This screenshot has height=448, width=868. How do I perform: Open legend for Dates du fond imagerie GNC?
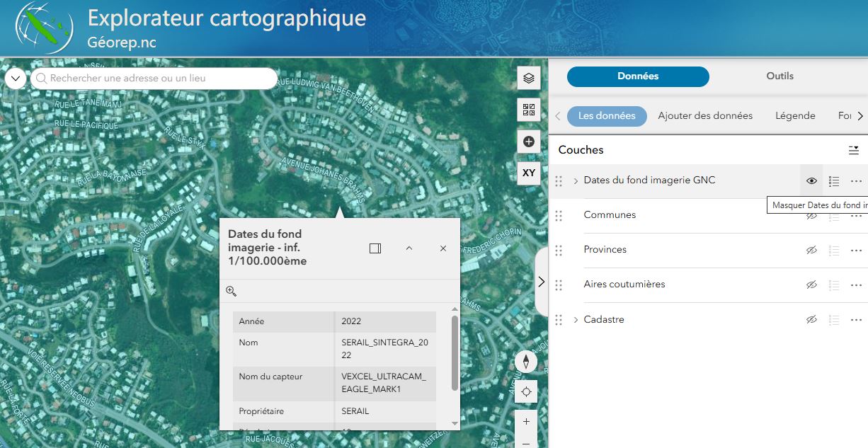pyautogui.click(x=834, y=181)
